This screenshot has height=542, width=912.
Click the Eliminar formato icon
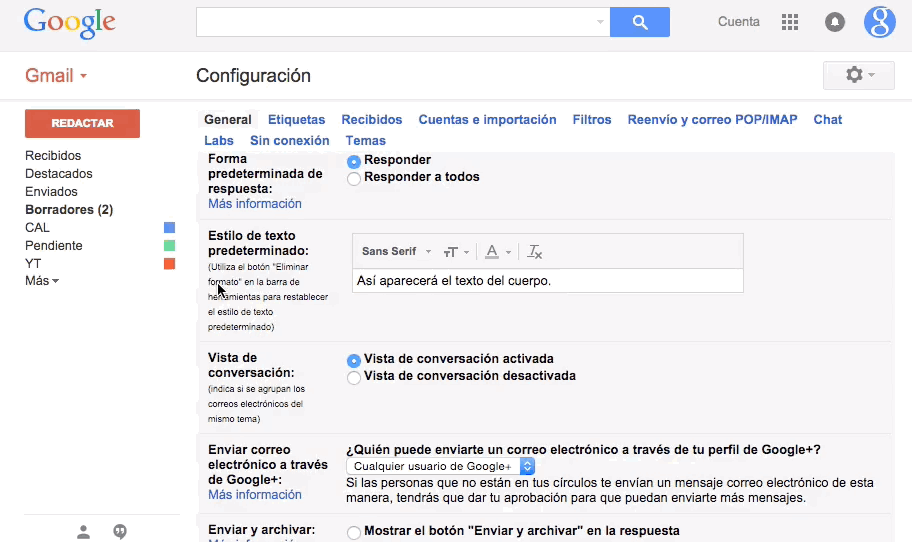[x=534, y=252]
